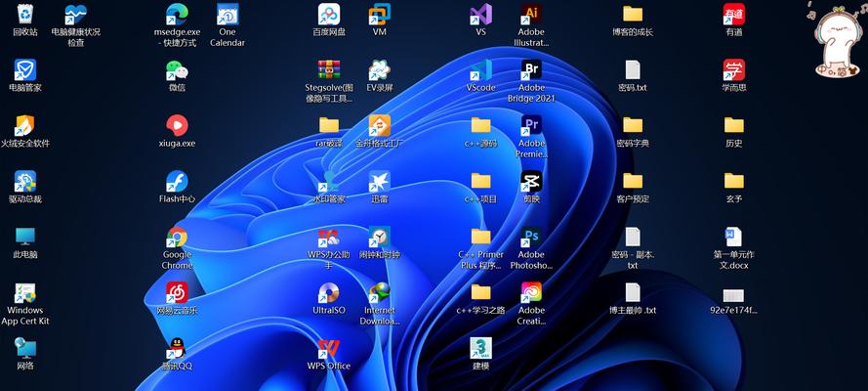Open 密码 - 副本.txt file
Screen dimensions: 868x391
pyautogui.click(x=633, y=237)
